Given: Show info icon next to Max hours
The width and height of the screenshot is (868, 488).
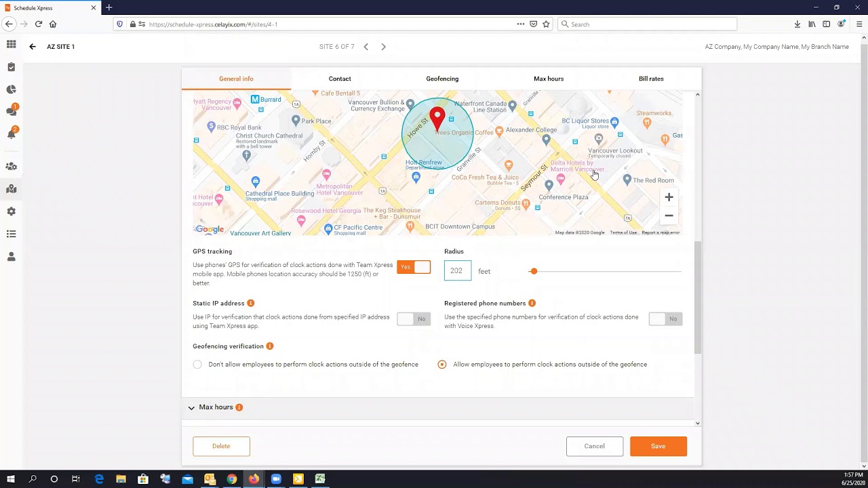Looking at the screenshot, I should (x=239, y=407).
